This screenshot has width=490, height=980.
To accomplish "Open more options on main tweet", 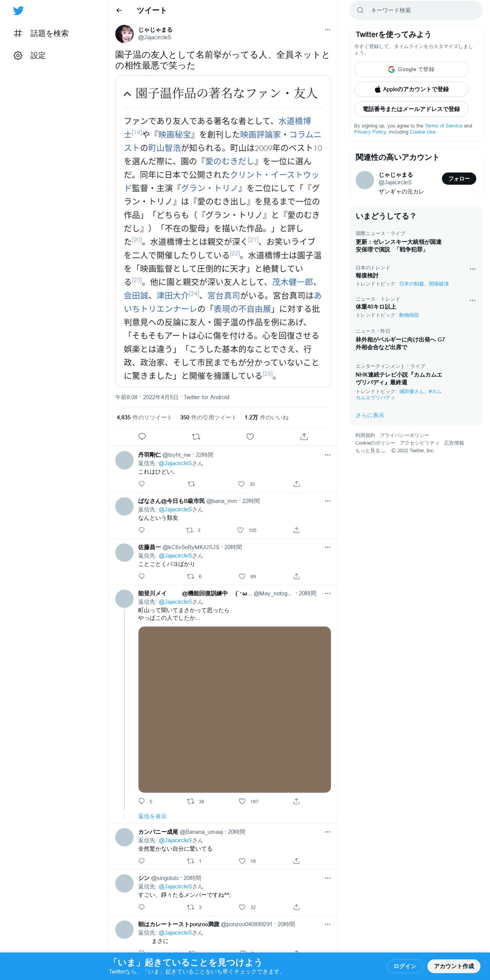I will pyautogui.click(x=327, y=30).
